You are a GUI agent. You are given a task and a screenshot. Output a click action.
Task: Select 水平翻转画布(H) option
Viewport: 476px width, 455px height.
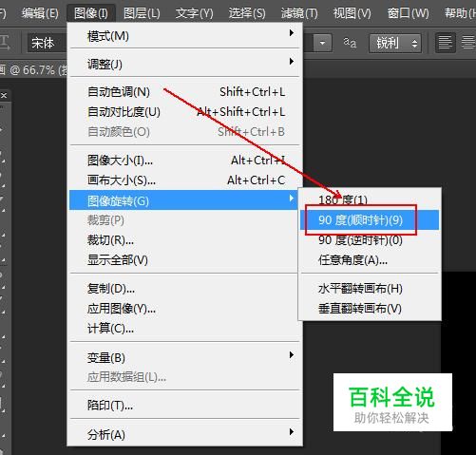coord(370,289)
